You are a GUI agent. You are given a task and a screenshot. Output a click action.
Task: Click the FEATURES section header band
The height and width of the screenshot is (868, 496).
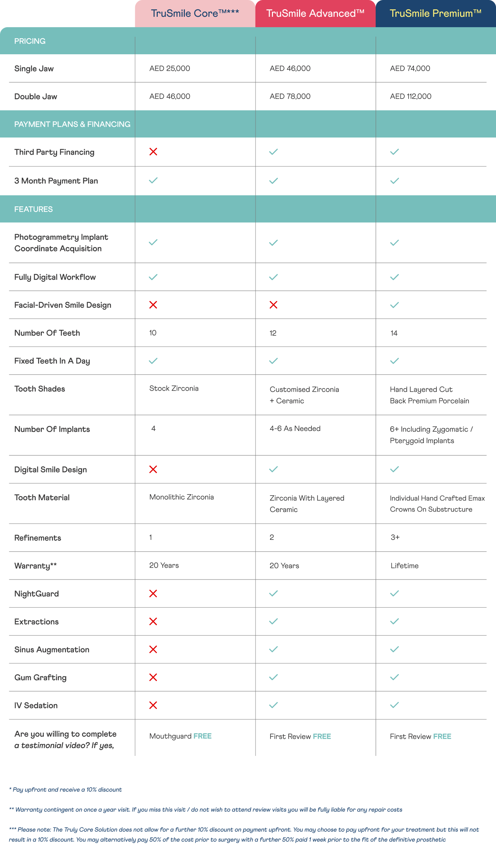pyautogui.click(x=248, y=209)
